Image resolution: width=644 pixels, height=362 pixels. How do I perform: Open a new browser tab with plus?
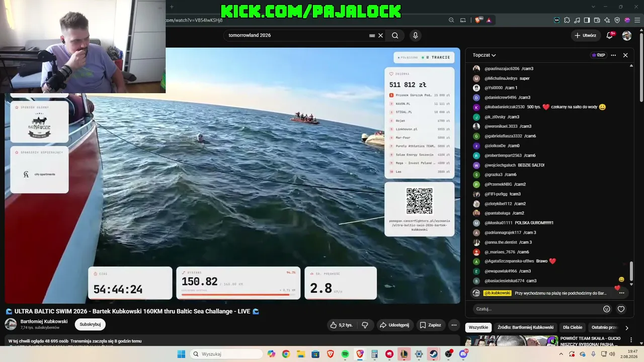click(x=172, y=7)
